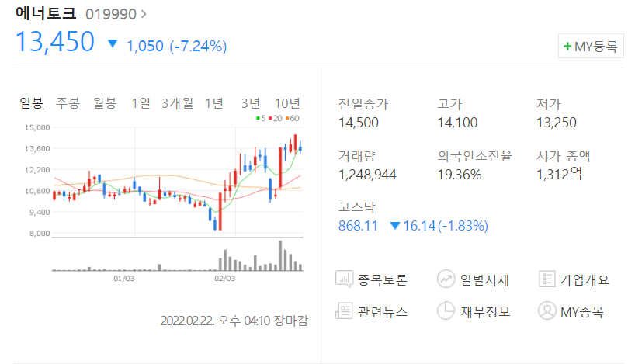Select the 일봉 daily candle tab
635x364 pixels.
(31, 103)
